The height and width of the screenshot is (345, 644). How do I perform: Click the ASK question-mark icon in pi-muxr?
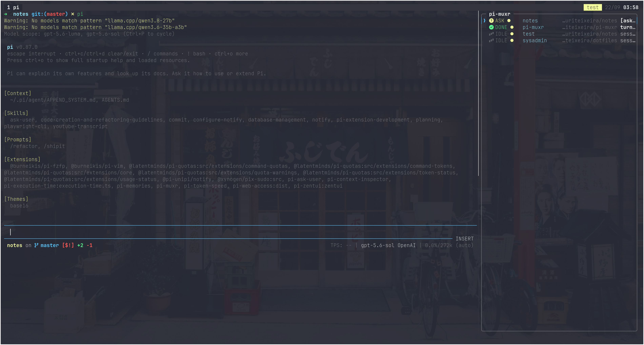(x=491, y=21)
